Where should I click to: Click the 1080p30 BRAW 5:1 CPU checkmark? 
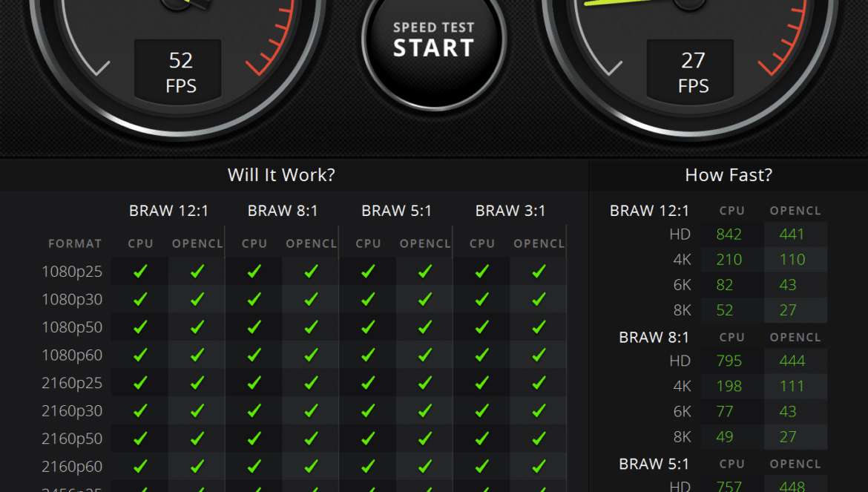368,299
